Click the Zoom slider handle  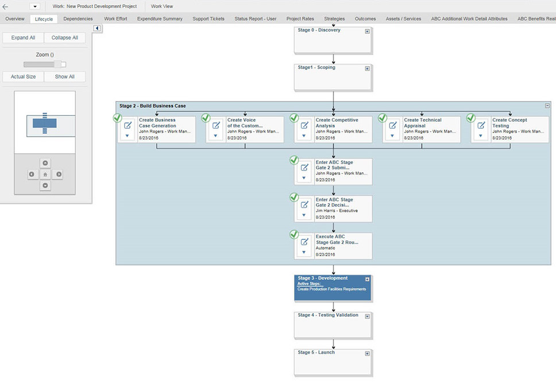[58, 64]
